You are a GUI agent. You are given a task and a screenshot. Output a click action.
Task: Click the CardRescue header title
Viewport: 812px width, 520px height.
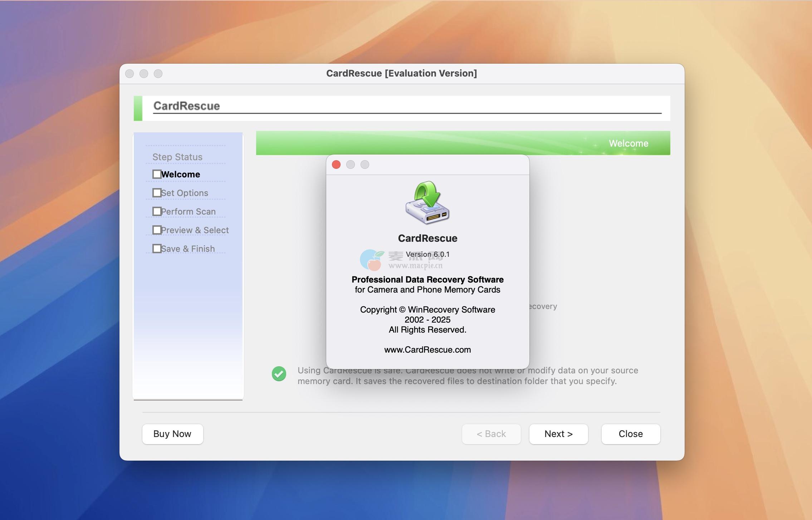pyautogui.click(x=187, y=106)
